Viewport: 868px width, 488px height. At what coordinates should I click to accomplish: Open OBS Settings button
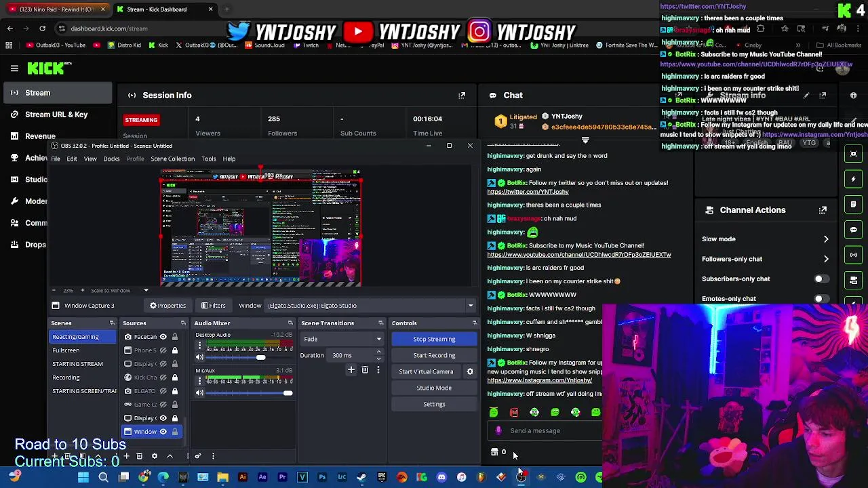[434, 404]
